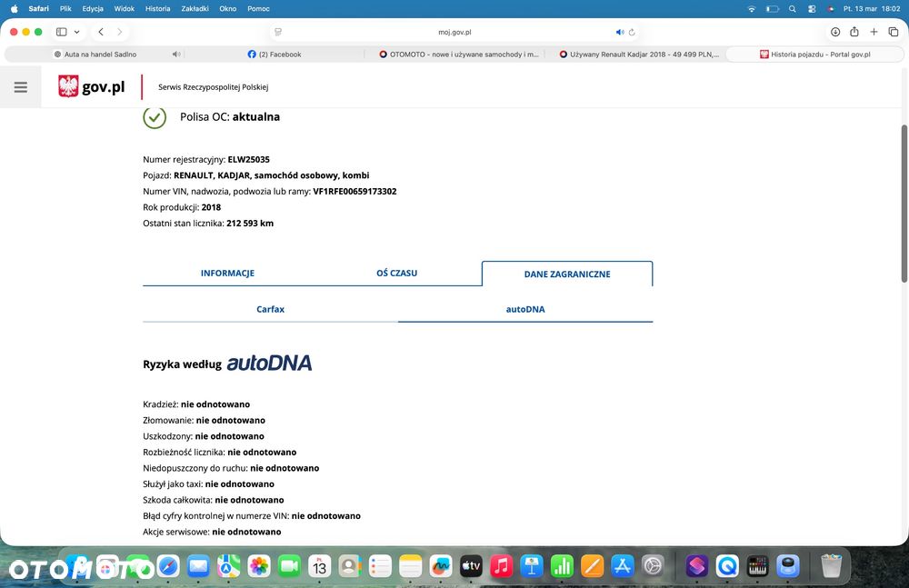
Task: Click odometer value 212 593 km
Action: [x=250, y=224]
